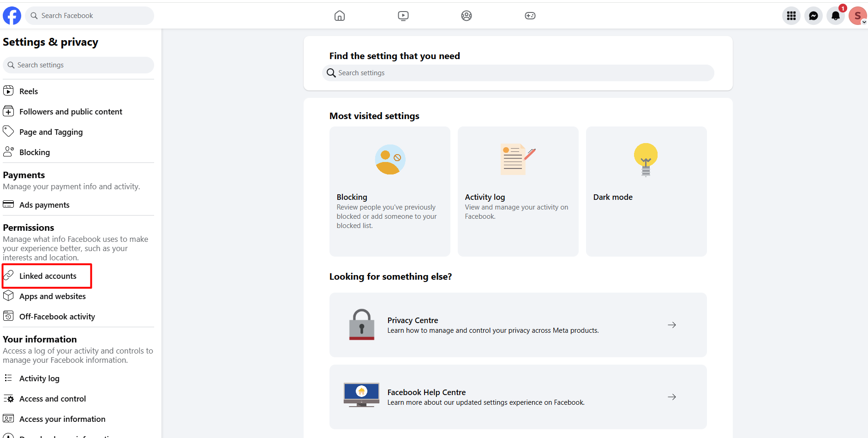Screen dimensions: 868x438
Task: Open the apps grid menu
Action: click(x=791, y=16)
